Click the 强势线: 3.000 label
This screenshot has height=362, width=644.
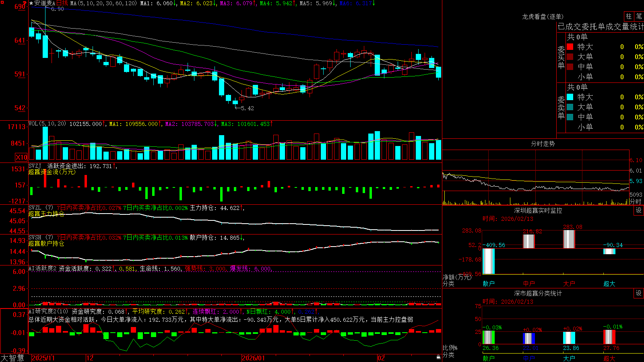(205, 268)
